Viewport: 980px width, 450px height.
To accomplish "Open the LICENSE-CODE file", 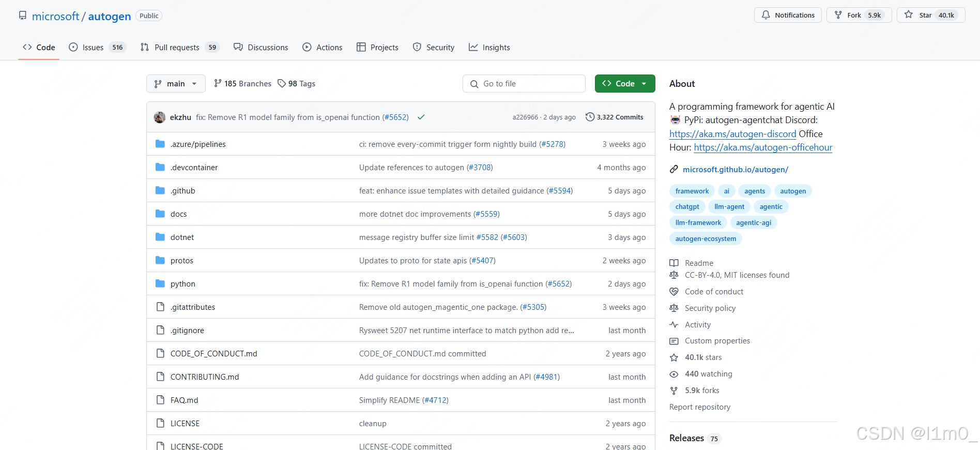I will [197, 446].
